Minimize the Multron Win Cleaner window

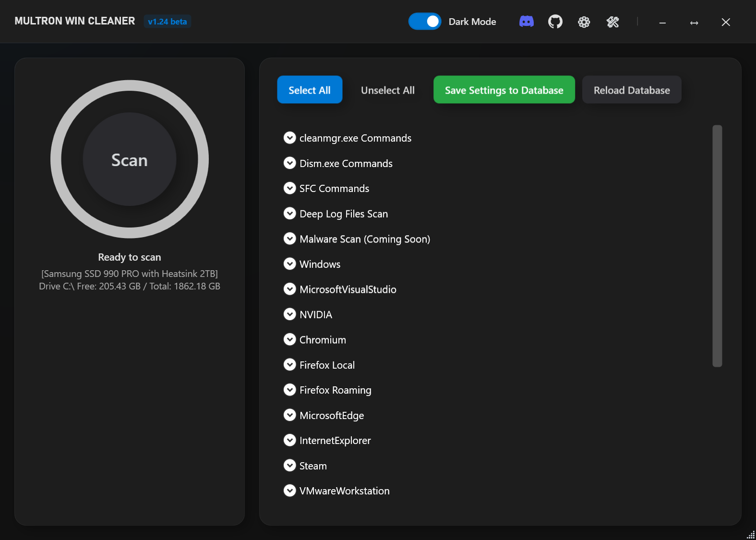tap(662, 22)
